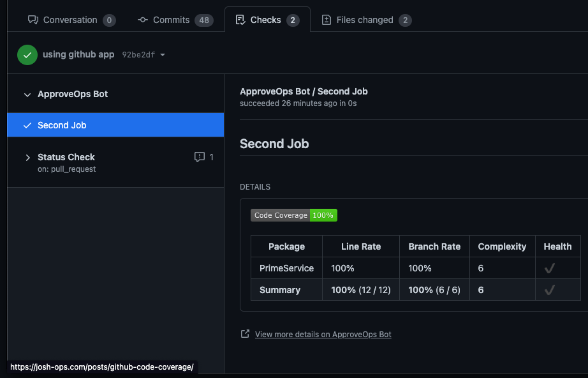Image resolution: width=588 pixels, height=378 pixels.
Task: Click the file diff icon on Files changed tab
Action: 327,20
